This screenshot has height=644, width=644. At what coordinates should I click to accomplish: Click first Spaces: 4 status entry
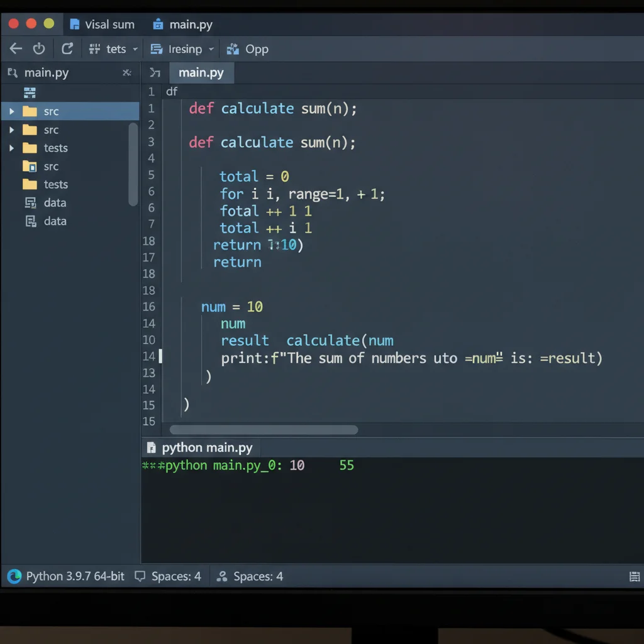[x=176, y=577]
